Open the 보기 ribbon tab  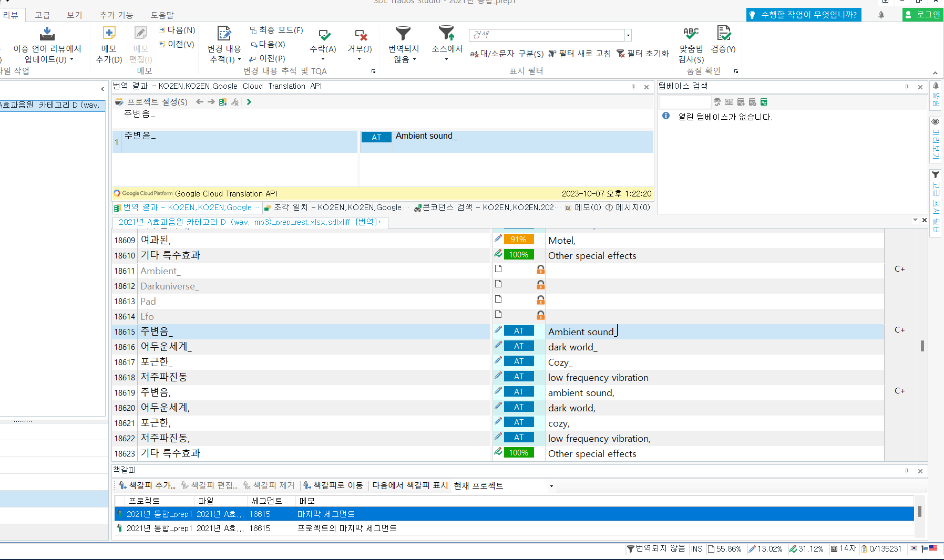[75, 15]
